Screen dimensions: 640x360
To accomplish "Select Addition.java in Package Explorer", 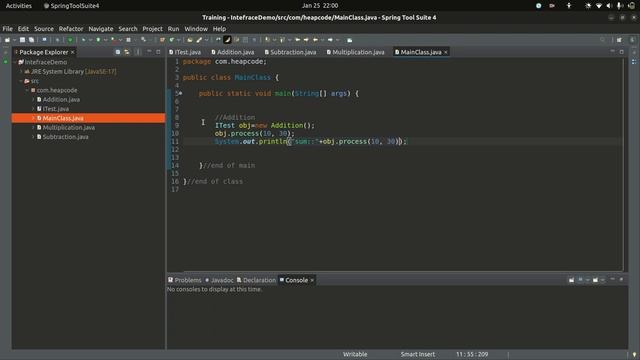I will tap(61, 99).
